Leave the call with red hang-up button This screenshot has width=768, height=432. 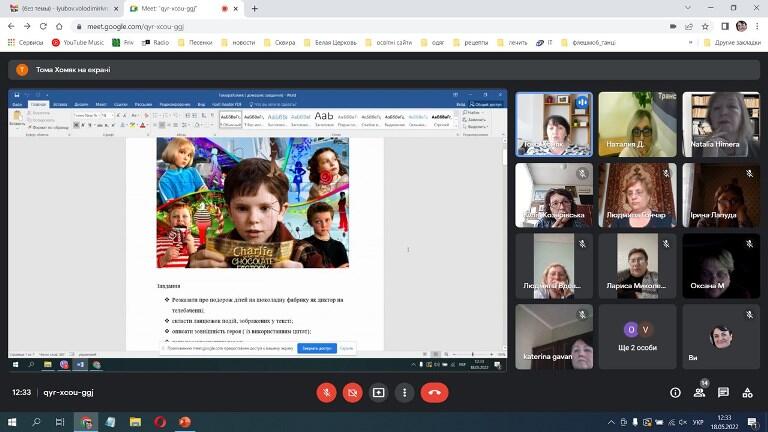click(x=434, y=392)
